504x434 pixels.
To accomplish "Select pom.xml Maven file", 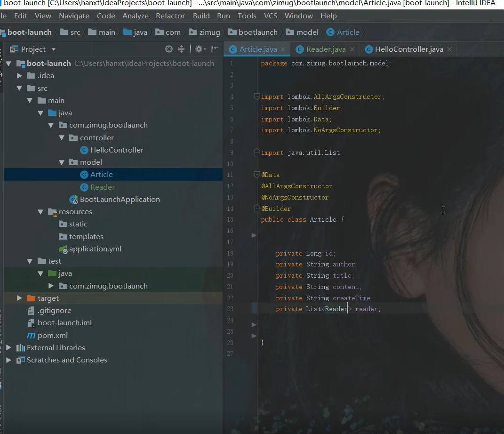I will click(x=52, y=335).
